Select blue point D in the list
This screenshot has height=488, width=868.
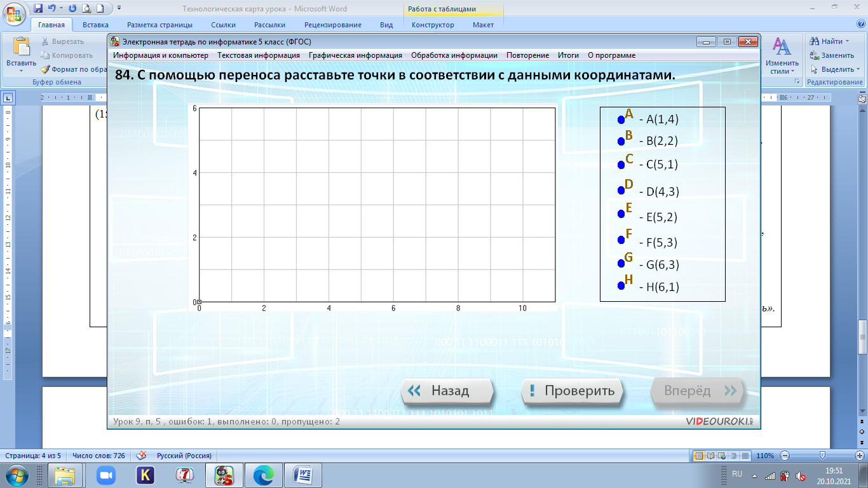621,191
